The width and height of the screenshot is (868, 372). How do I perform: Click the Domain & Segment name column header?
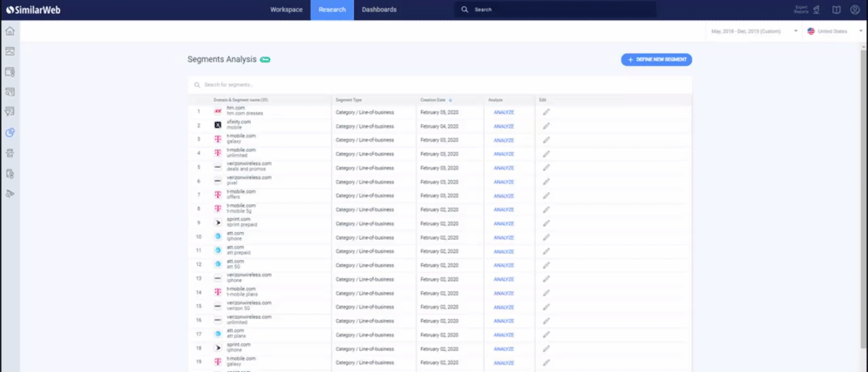click(x=240, y=100)
